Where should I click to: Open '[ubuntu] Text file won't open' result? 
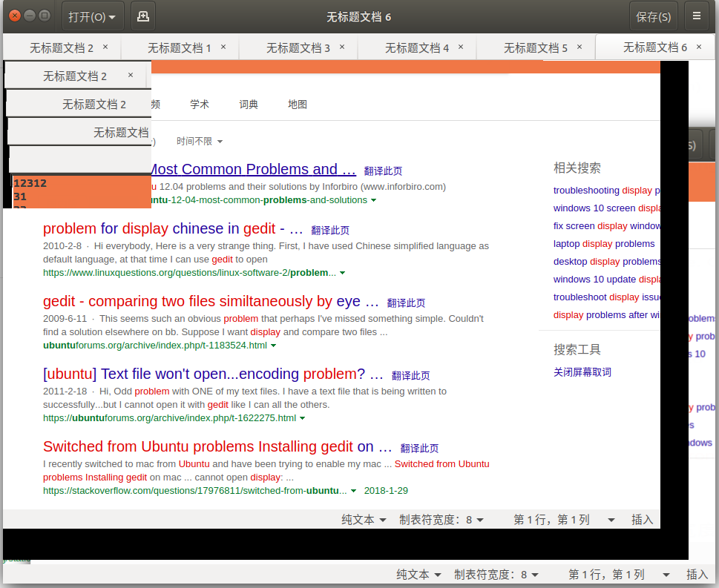[213, 374]
